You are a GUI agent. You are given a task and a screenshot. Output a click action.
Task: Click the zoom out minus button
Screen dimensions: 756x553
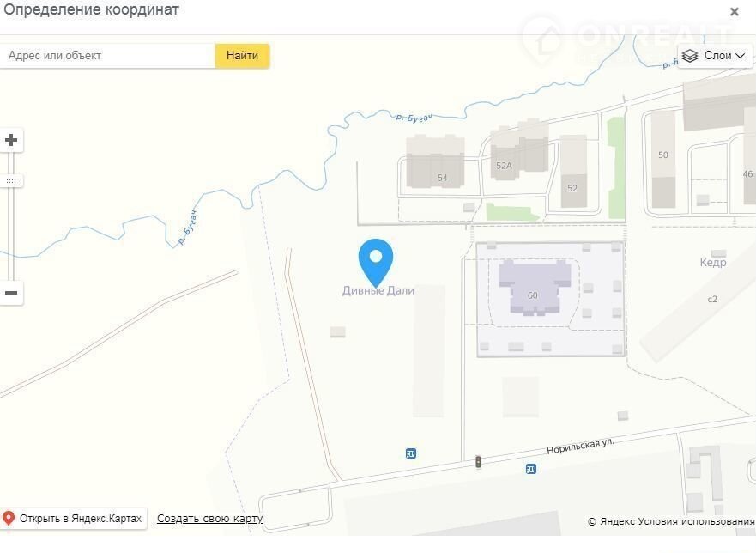coord(11,293)
